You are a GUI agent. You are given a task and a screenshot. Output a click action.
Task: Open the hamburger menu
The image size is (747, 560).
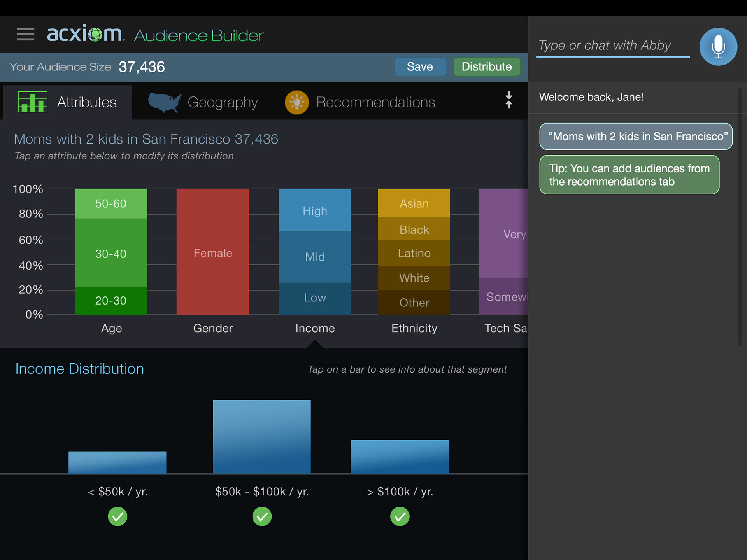tap(25, 34)
